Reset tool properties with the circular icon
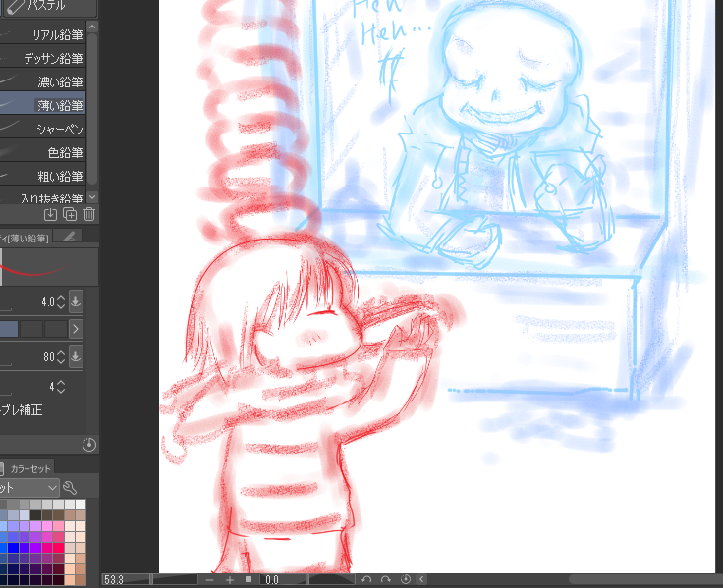Image resolution: width=723 pixels, height=588 pixels. click(x=89, y=445)
